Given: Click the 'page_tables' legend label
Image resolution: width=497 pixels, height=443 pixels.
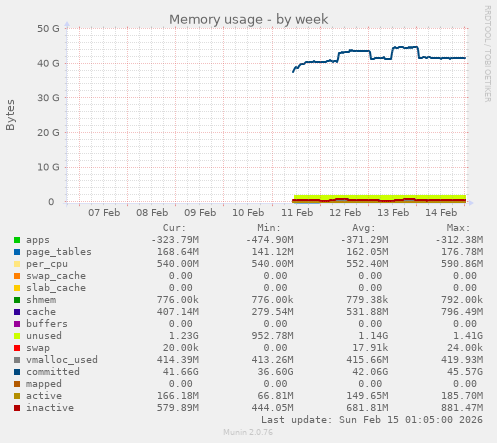Looking at the screenshot, I should [59, 252].
